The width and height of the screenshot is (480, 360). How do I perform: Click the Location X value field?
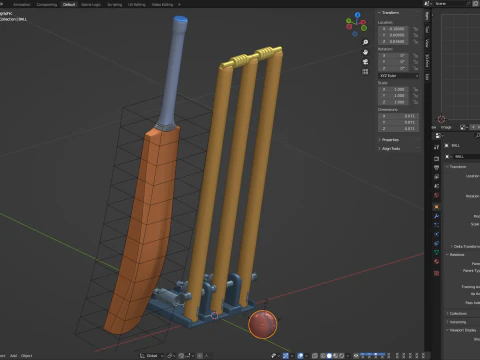(393, 29)
